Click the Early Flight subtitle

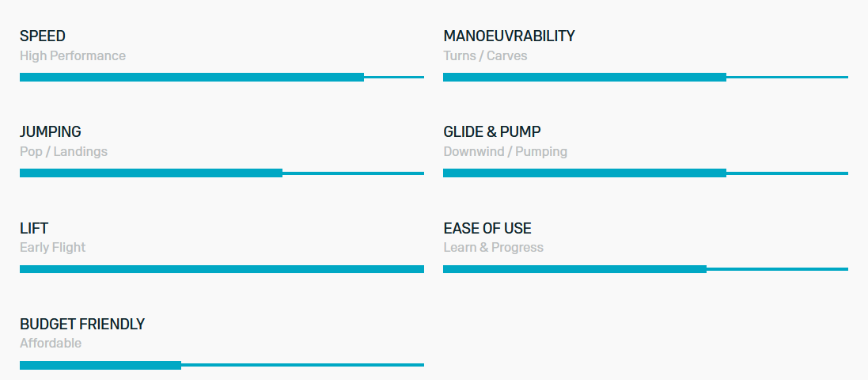(x=52, y=248)
